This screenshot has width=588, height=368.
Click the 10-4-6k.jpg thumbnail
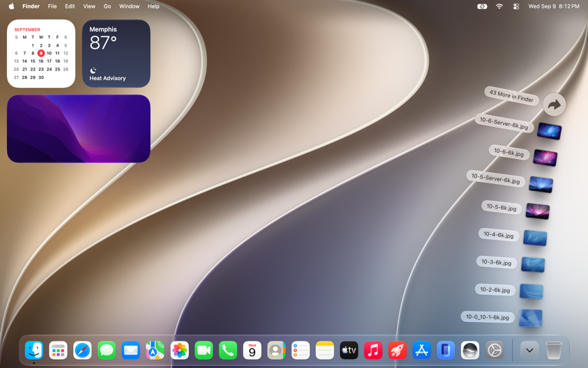(x=535, y=238)
